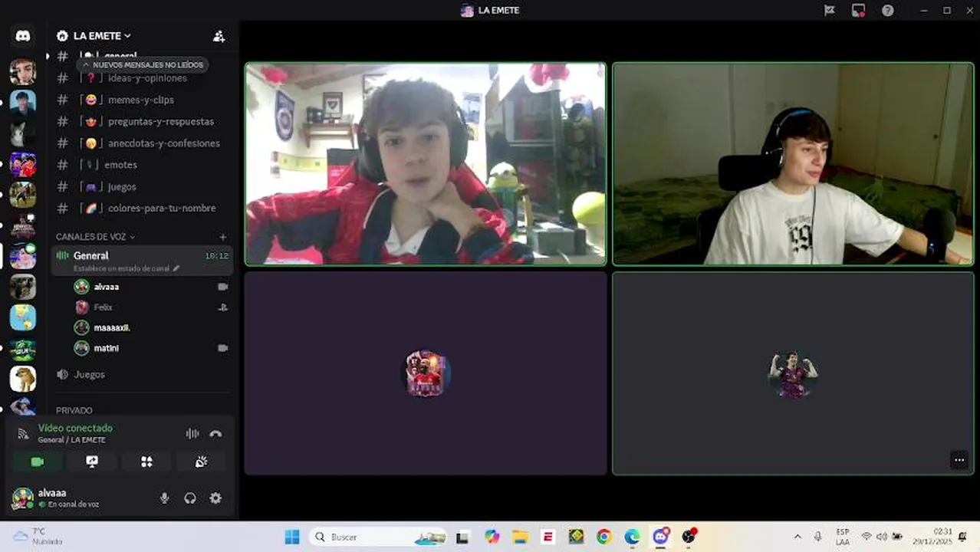Open the connection signal icon next to Vídeo conectado
The height and width of the screenshot is (552, 980).
point(23,433)
